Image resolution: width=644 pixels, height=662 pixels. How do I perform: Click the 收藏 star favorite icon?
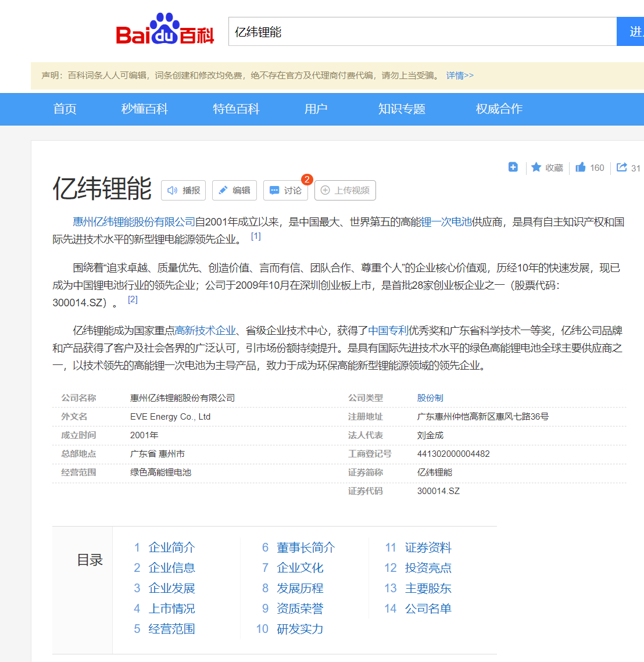point(536,167)
